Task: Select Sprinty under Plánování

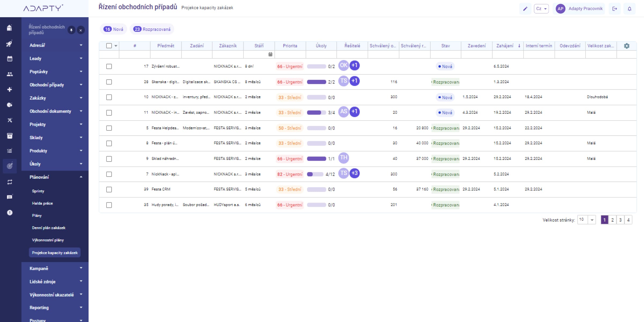Action: pyautogui.click(x=38, y=191)
